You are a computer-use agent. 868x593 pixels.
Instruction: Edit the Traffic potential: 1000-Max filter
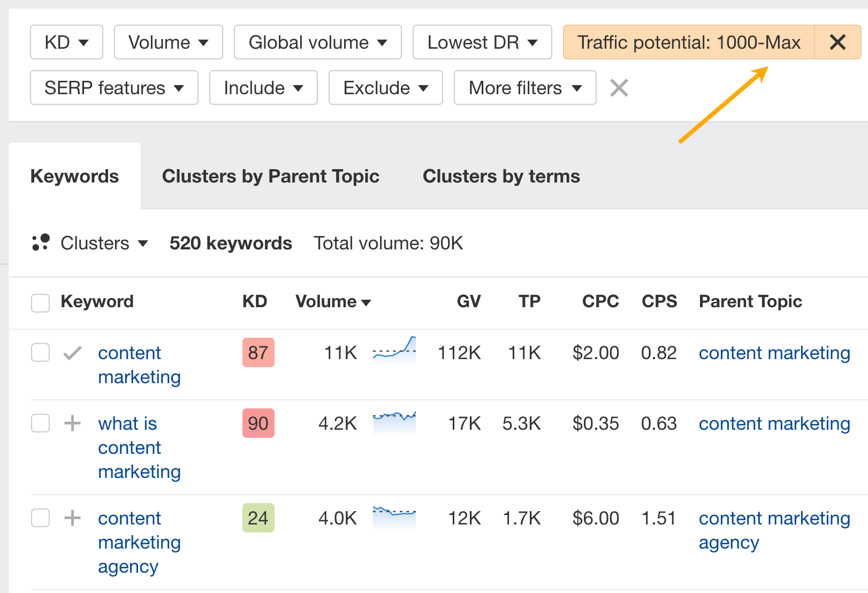(x=689, y=42)
